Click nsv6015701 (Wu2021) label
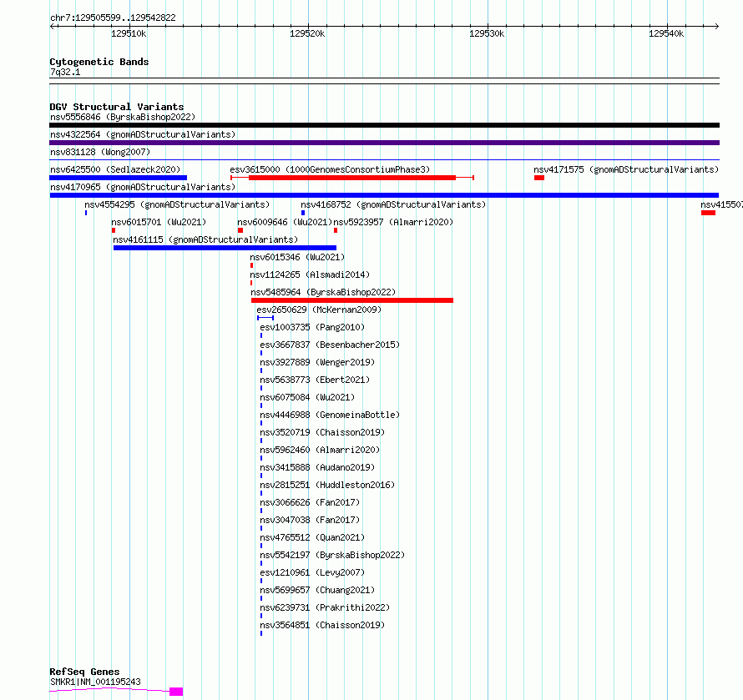This screenshot has height=700, width=743. coord(159,222)
